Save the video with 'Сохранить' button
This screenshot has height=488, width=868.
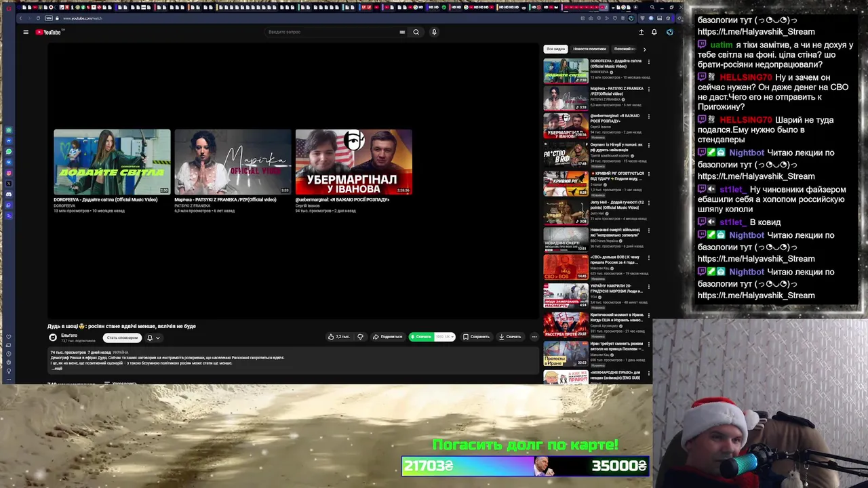click(x=476, y=337)
